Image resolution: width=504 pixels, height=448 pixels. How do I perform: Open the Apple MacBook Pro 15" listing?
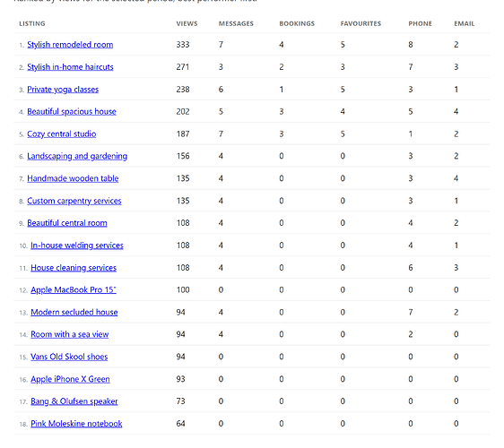coord(74,290)
